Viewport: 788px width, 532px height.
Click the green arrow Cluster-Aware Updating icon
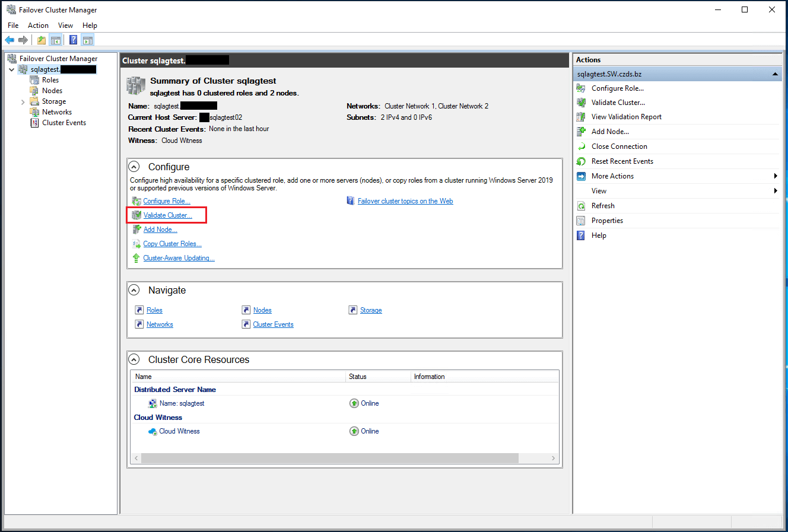tap(136, 258)
